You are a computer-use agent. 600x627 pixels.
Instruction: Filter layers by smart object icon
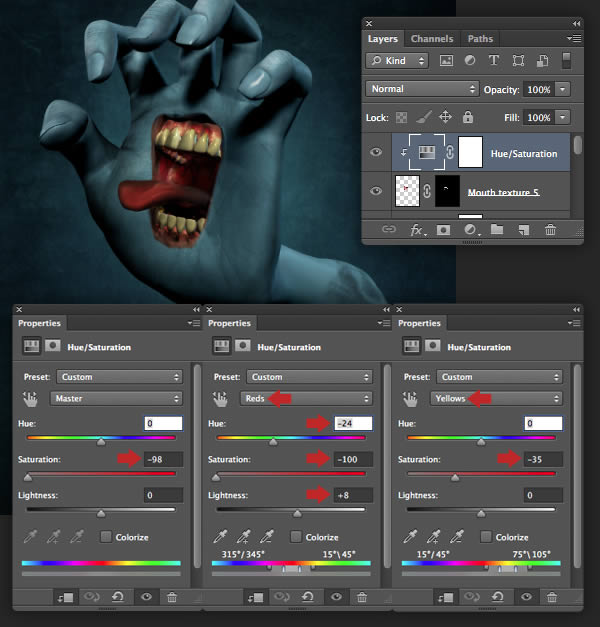(542, 60)
